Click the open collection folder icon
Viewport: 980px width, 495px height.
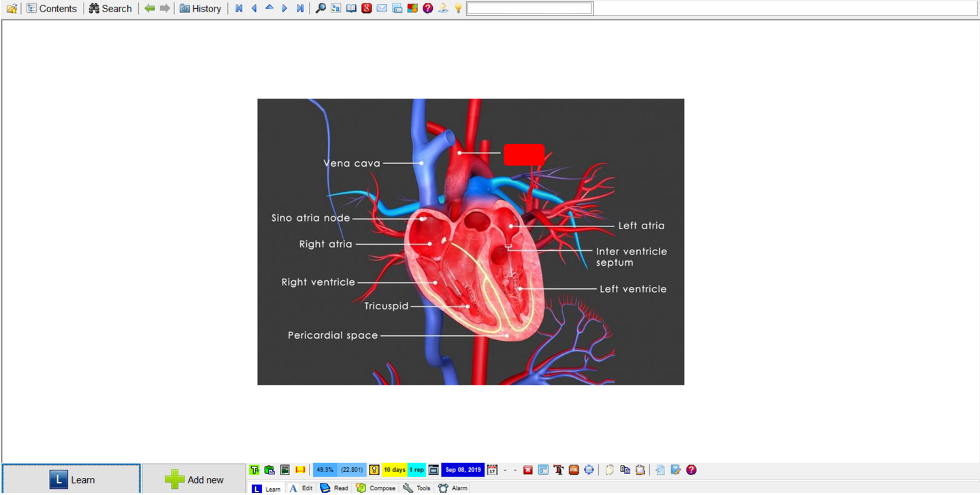(12, 9)
